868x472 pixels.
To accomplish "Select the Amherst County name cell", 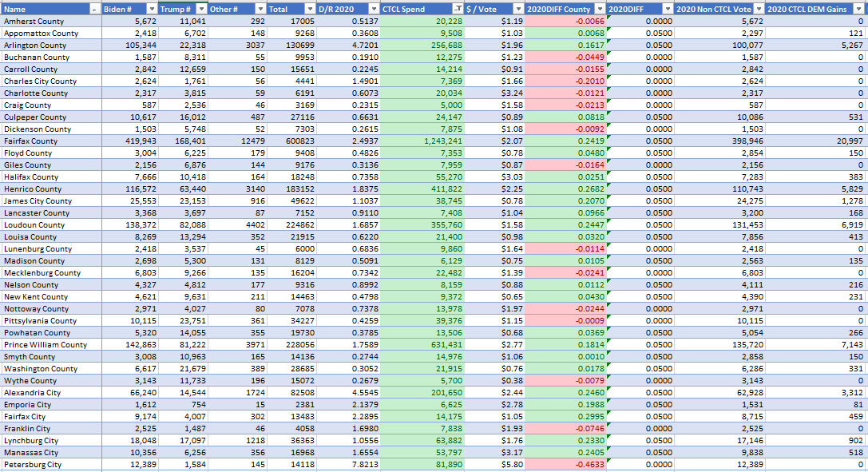I will tap(51, 21).
